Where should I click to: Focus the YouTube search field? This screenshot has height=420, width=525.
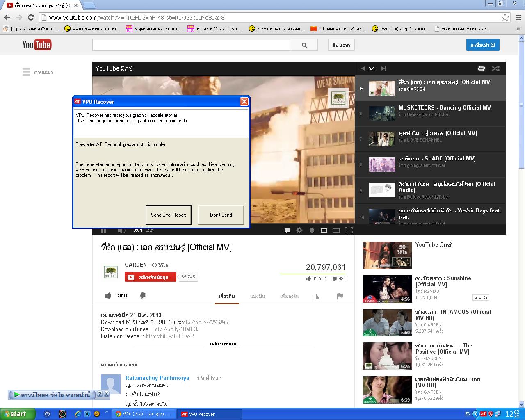coord(192,45)
